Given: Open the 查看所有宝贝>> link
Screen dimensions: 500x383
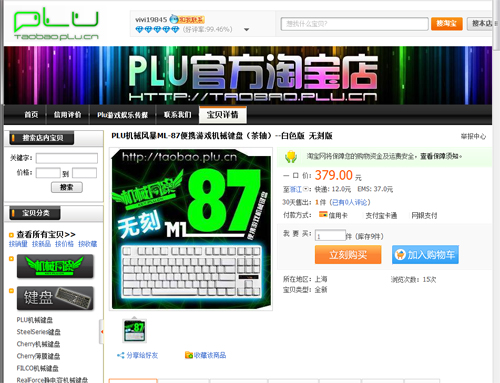Looking at the screenshot, I should (x=46, y=234).
